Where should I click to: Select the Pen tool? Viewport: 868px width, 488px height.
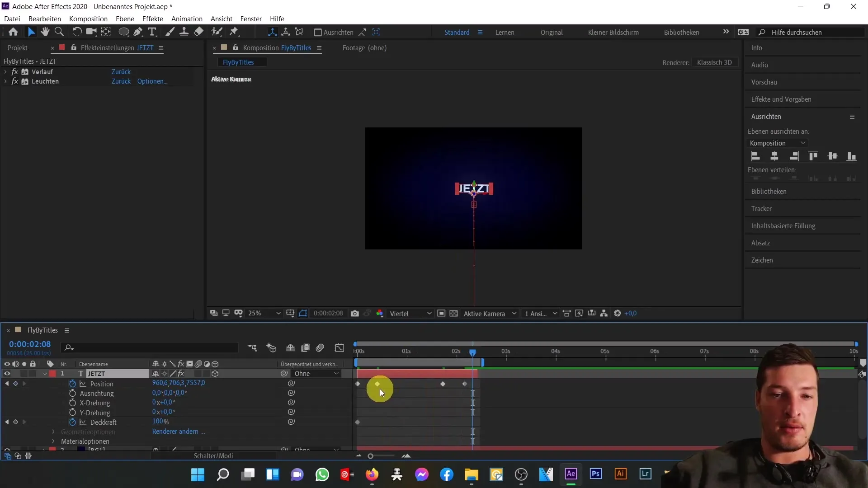tap(138, 32)
